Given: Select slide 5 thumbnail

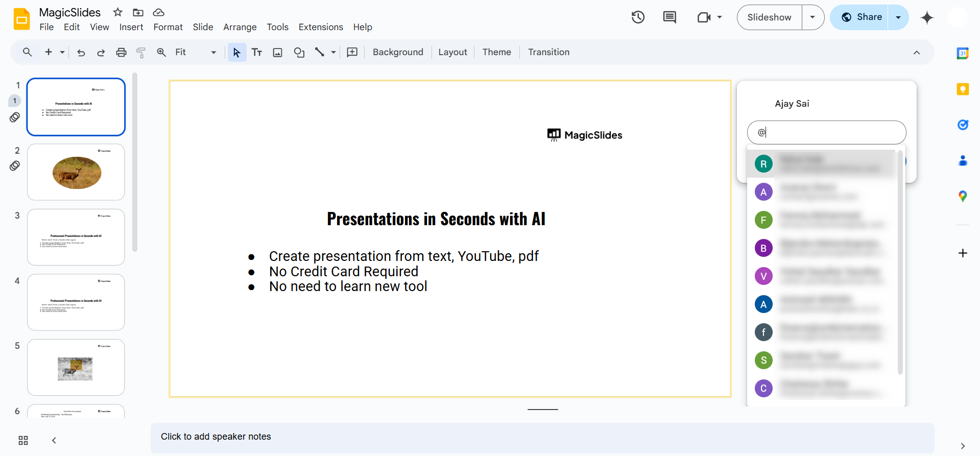Looking at the screenshot, I should [x=76, y=367].
